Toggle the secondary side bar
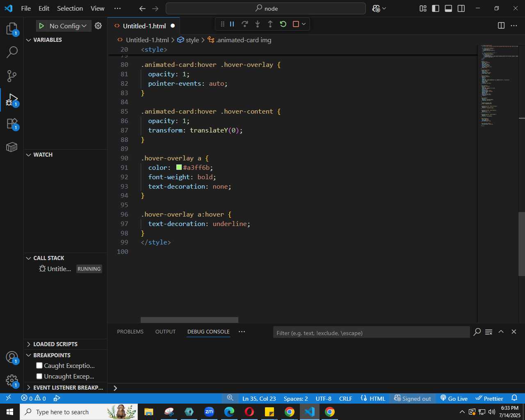 (461, 8)
